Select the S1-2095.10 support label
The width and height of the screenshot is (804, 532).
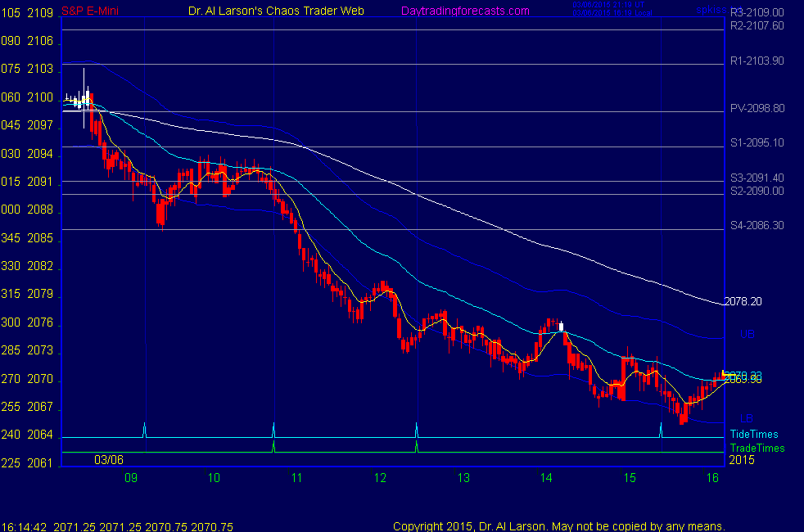tap(757, 142)
